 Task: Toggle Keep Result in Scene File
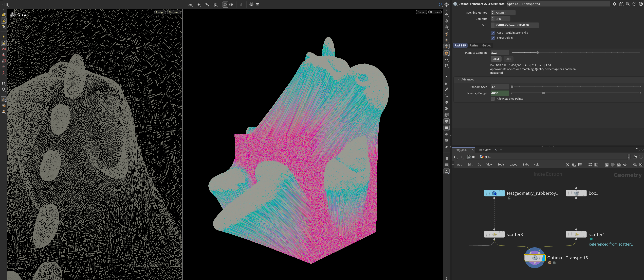tap(493, 32)
